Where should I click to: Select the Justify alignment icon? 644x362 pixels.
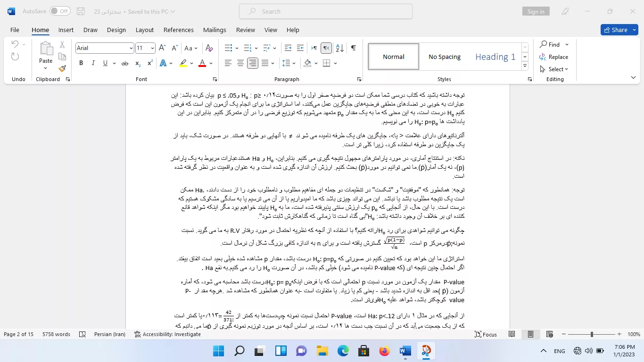[x=265, y=63]
